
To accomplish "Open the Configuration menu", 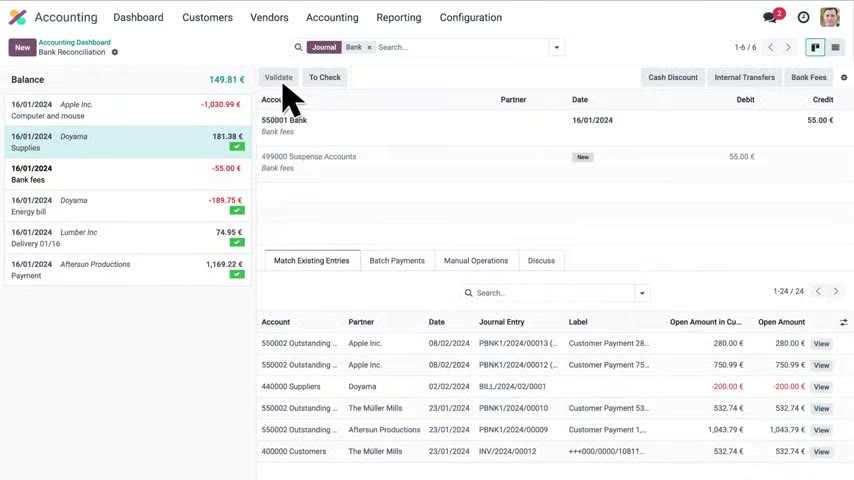I will [x=471, y=17].
